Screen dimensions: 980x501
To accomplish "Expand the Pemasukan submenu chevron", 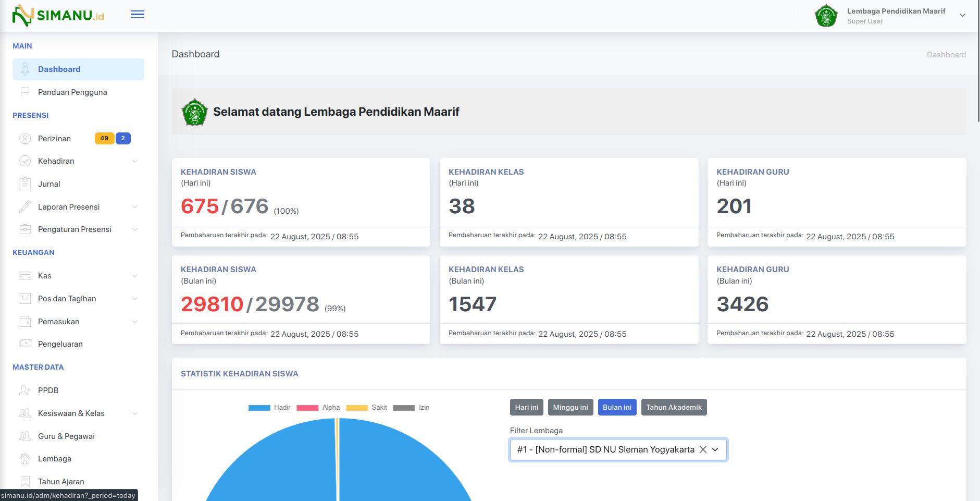I will tap(135, 322).
